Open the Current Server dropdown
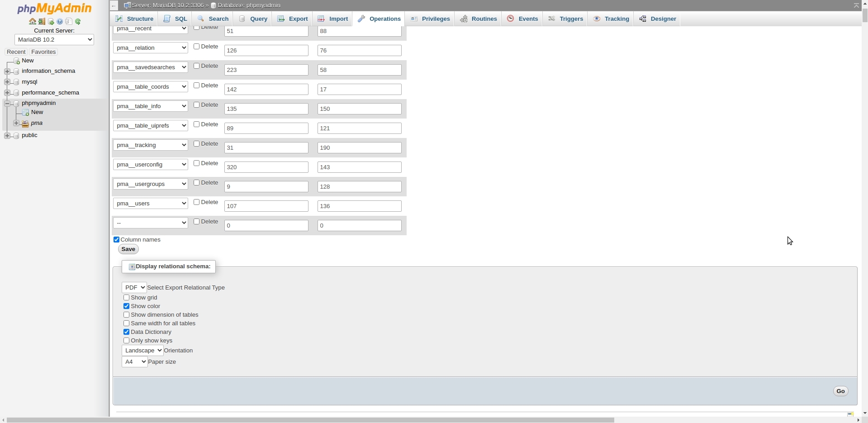Screen dimensions: 868x423 tap(53, 39)
